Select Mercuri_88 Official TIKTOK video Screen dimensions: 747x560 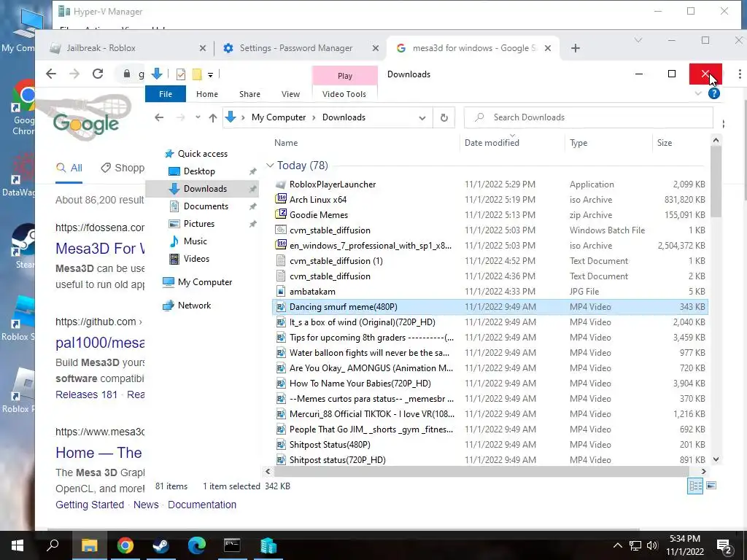489,414
